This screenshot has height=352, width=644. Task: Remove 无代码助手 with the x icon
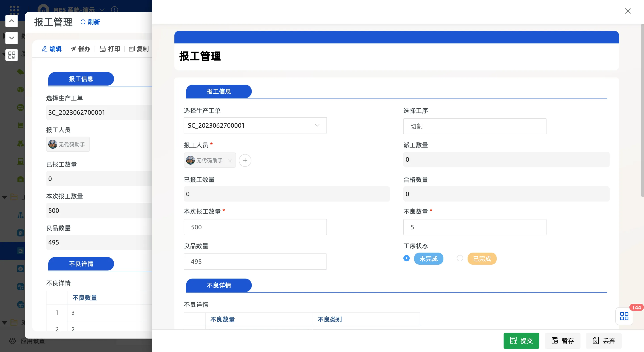(230, 161)
